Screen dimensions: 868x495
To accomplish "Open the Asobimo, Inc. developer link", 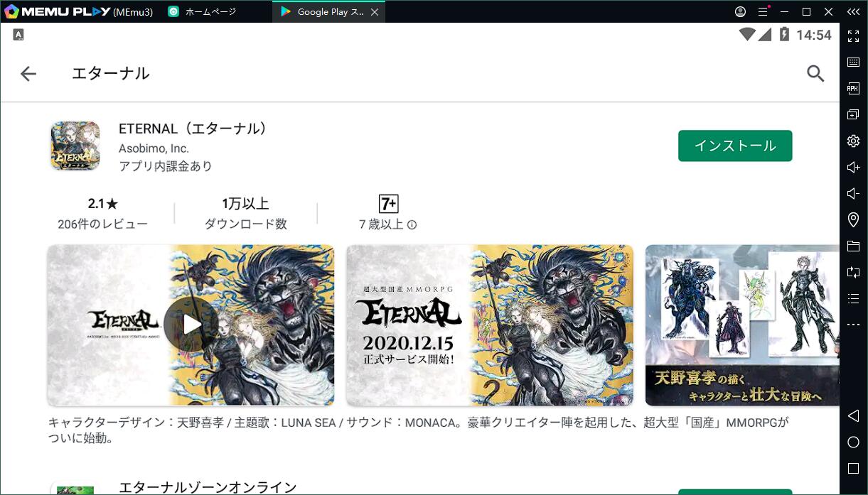I will [x=154, y=148].
